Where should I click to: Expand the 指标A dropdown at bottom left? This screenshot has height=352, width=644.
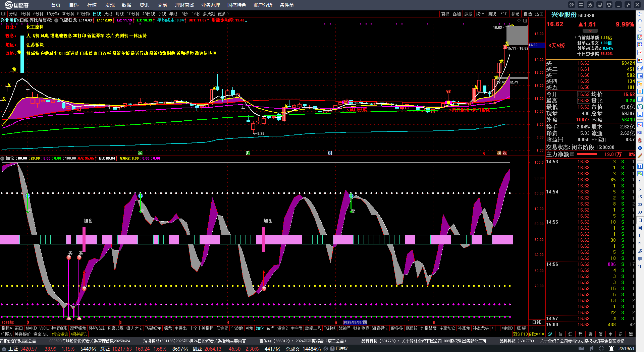click(x=7, y=328)
